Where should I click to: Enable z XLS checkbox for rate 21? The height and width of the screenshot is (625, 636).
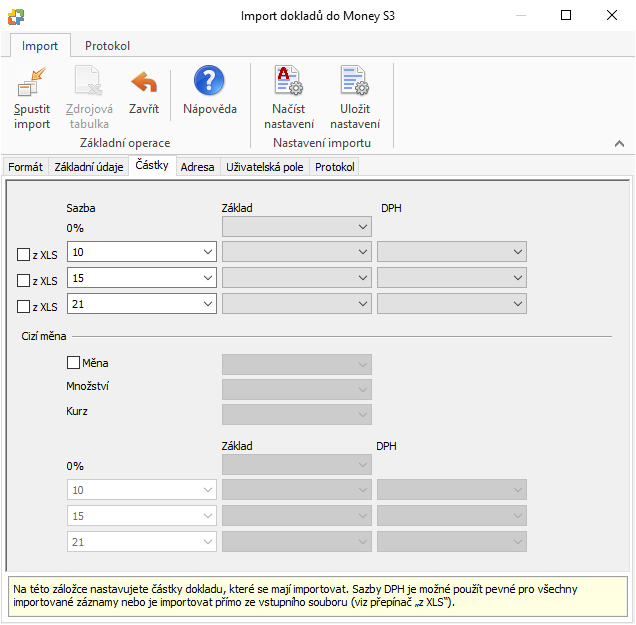(x=24, y=306)
